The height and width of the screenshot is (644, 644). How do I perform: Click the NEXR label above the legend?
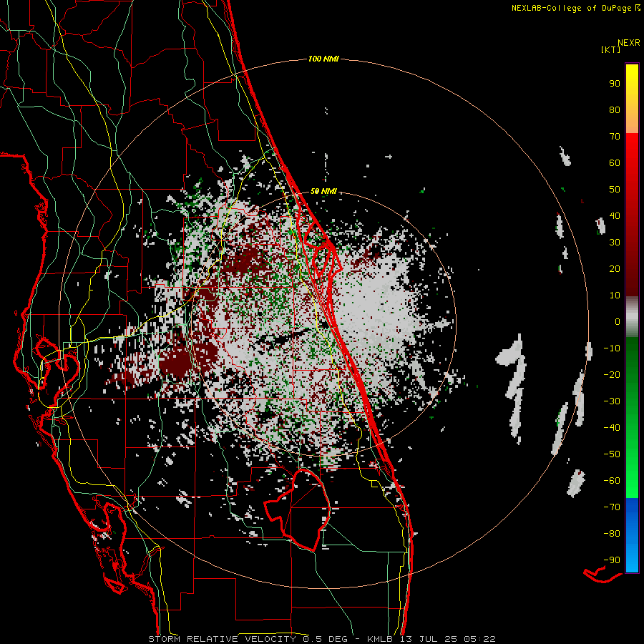click(629, 43)
